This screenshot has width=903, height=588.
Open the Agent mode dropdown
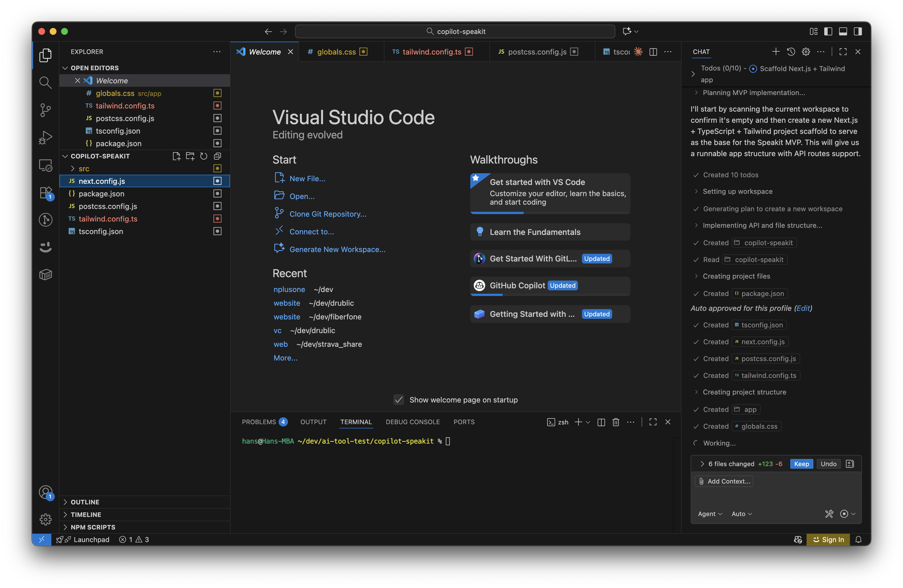[x=709, y=514]
